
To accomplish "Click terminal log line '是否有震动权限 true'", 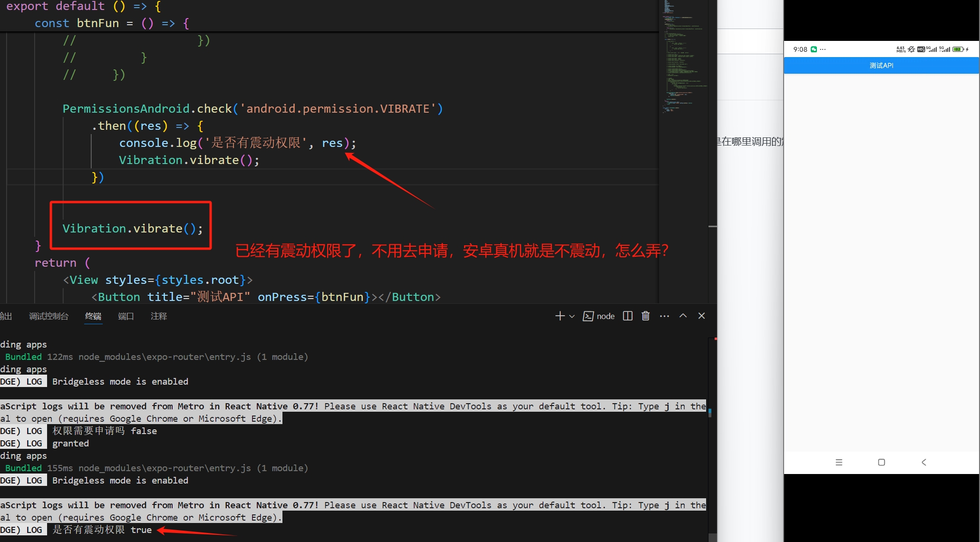I will tap(102, 530).
